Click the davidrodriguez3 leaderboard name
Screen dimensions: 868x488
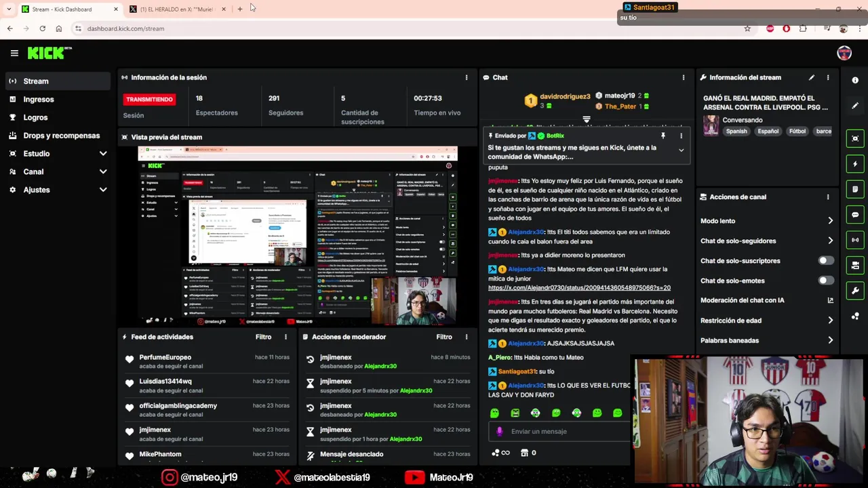point(565,97)
